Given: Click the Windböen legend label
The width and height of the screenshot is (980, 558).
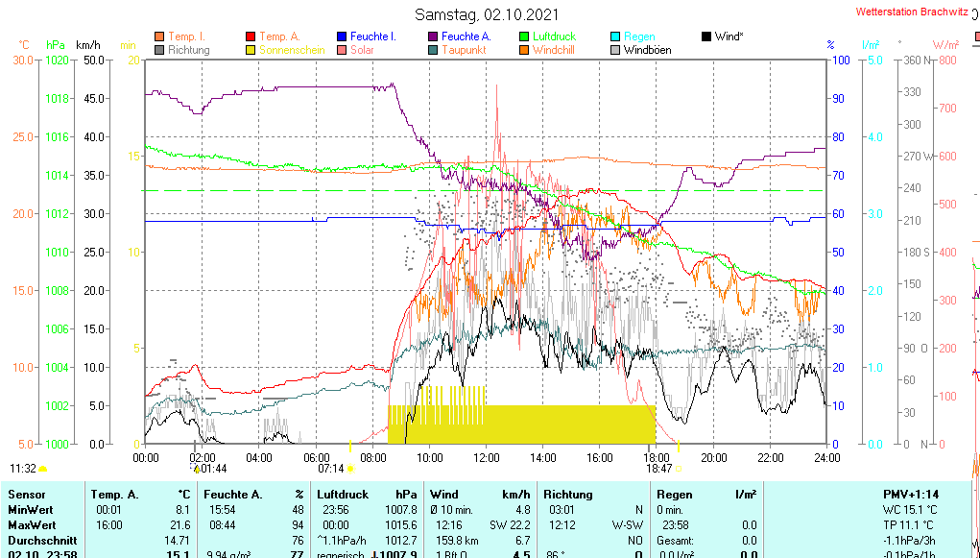Looking at the screenshot, I should [647, 50].
